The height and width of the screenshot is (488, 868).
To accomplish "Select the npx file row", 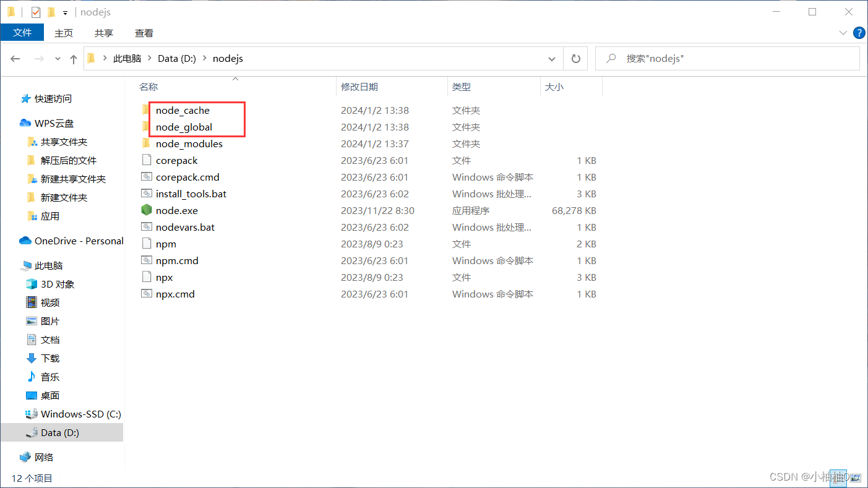I will click(369, 277).
